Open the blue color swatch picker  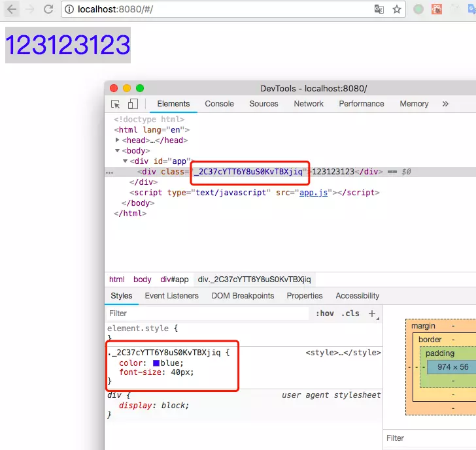(156, 363)
